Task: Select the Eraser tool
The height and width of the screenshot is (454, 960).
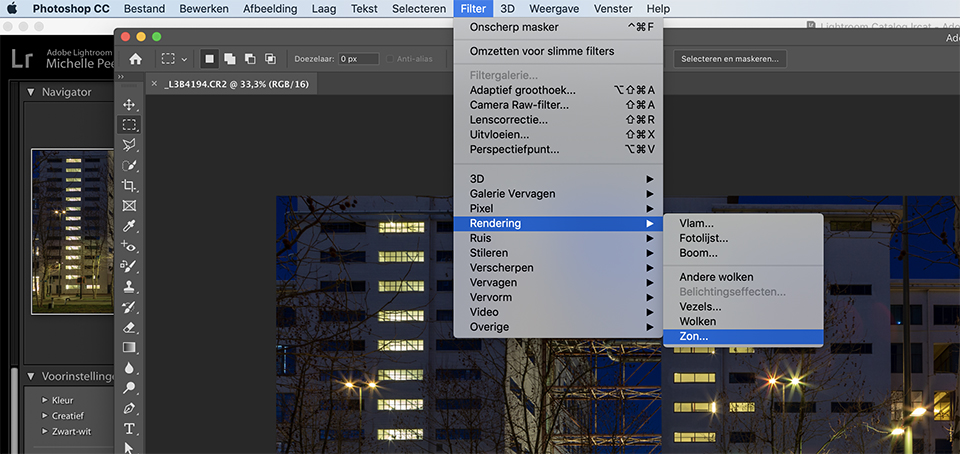Action: tap(129, 327)
